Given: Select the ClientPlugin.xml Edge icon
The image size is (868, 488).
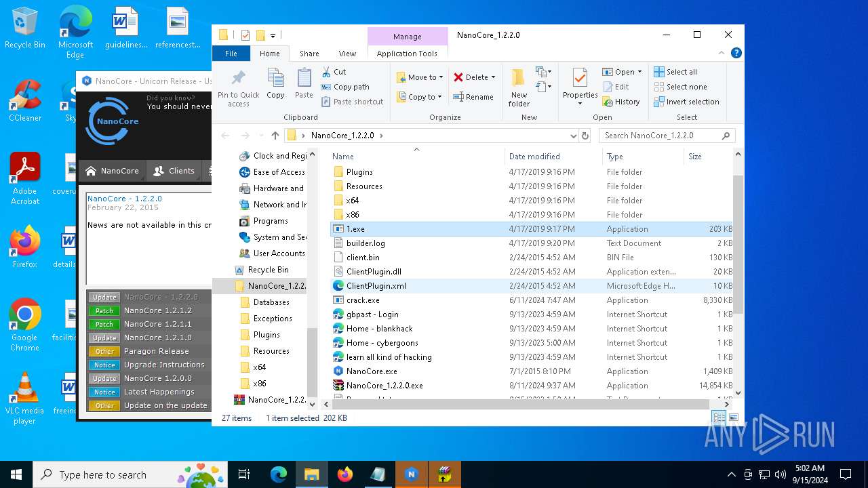Looking at the screenshot, I should coord(338,286).
